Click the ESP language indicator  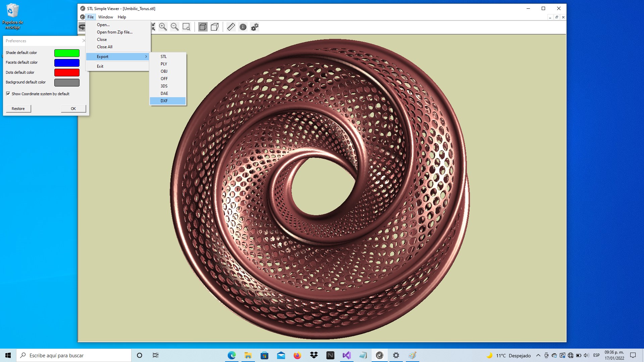[596, 355]
